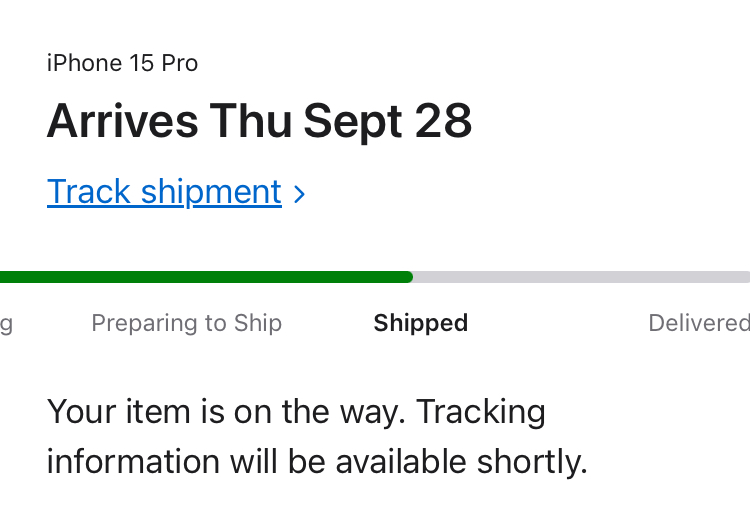Click 'Sept 28' in the arrival heading
The width and height of the screenshot is (750, 529).
[388, 121]
